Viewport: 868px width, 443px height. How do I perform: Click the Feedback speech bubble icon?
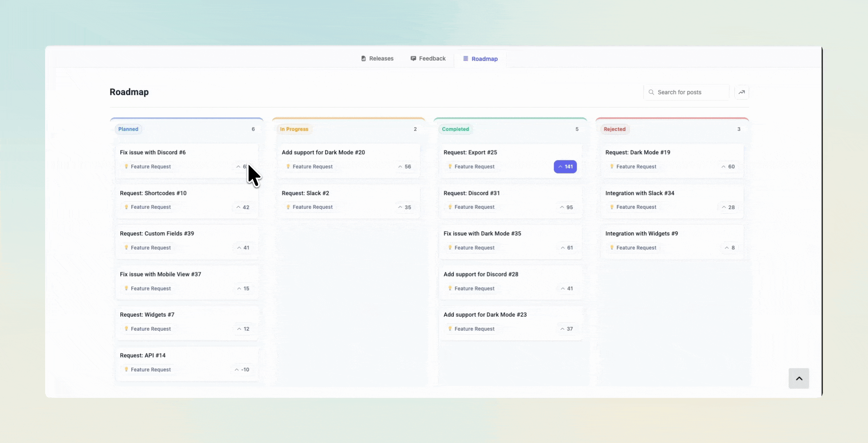pyautogui.click(x=413, y=58)
